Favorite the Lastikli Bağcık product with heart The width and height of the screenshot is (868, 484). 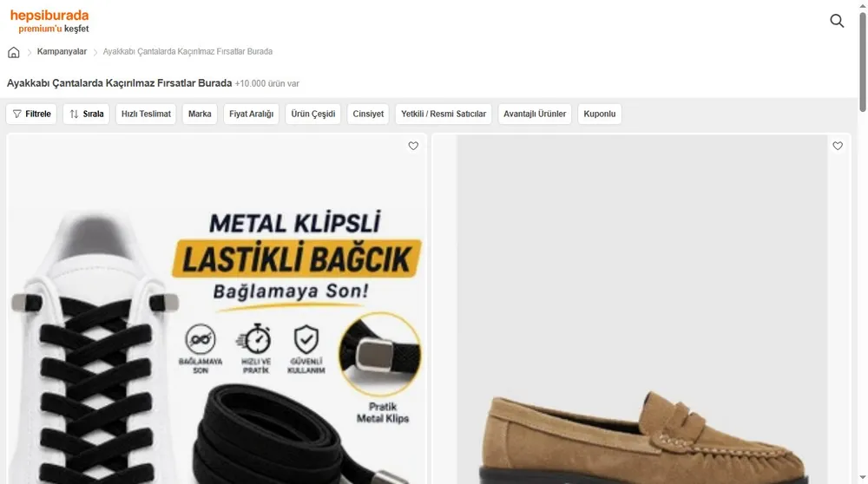[x=413, y=146]
